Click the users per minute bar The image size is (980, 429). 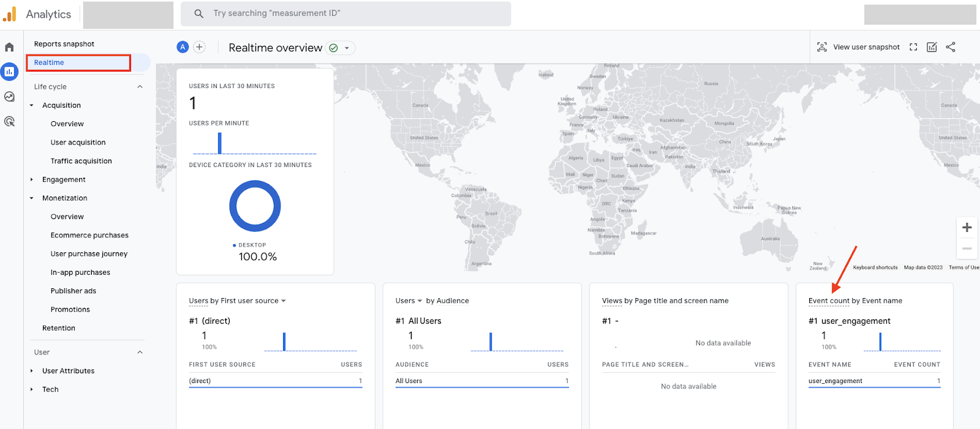220,143
